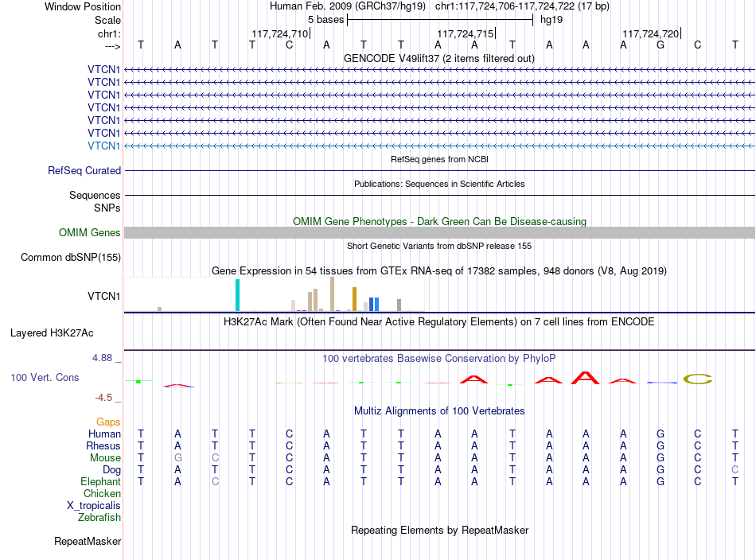This screenshot has width=756, height=560.
Task: Click the gray OMIM Genes bar
Action: tap(439, 233)
